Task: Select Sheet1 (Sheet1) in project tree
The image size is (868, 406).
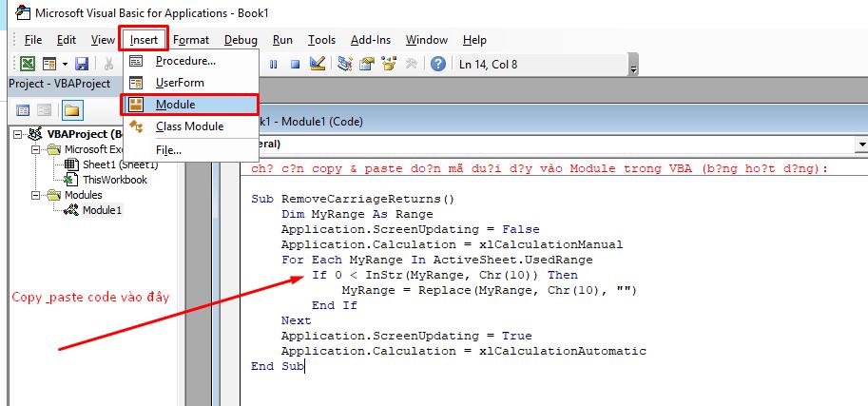Action: tap(120, 164)
